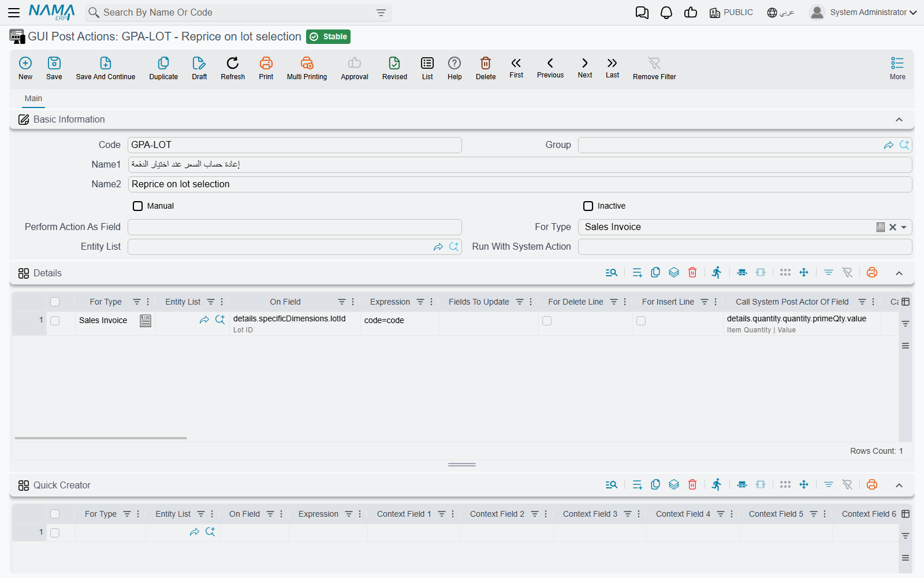Search rows icon in Details toolbar
The width and height of the screenshot is (924, 578).
[612, 273]
